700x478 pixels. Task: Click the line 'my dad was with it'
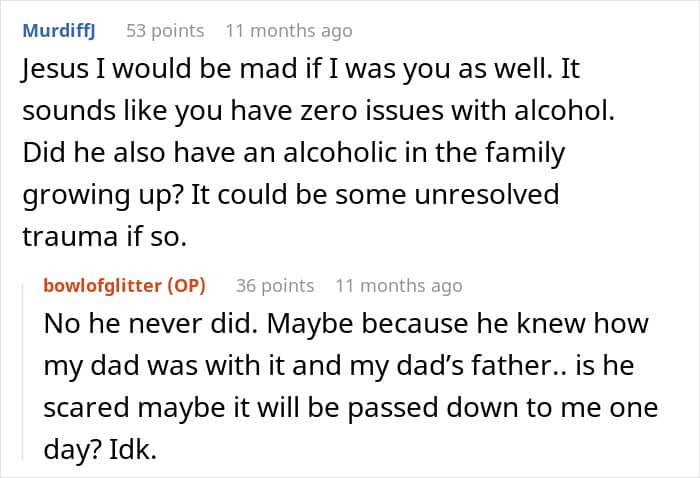click(339, 366)
